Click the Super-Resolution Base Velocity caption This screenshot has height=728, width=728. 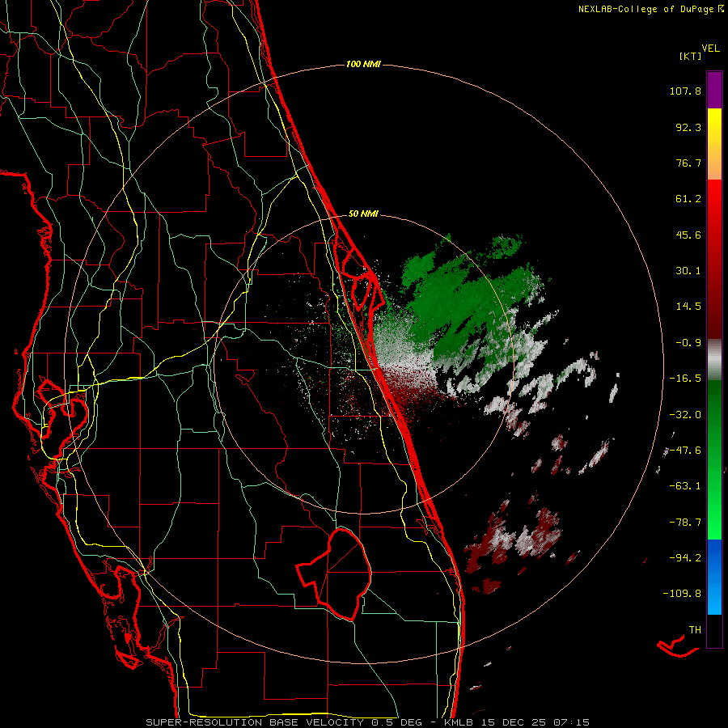coord(368,722)
